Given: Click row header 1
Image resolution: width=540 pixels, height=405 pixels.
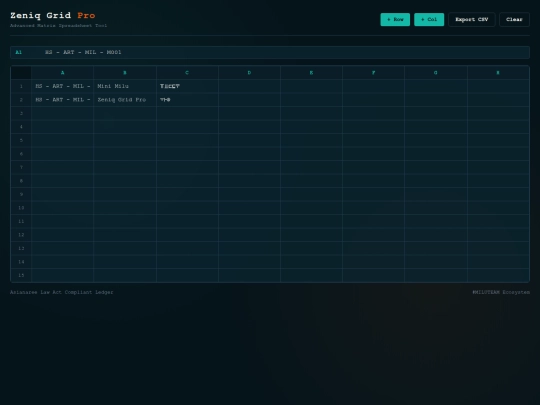Looking at the screenshot, I should [21, 86].
